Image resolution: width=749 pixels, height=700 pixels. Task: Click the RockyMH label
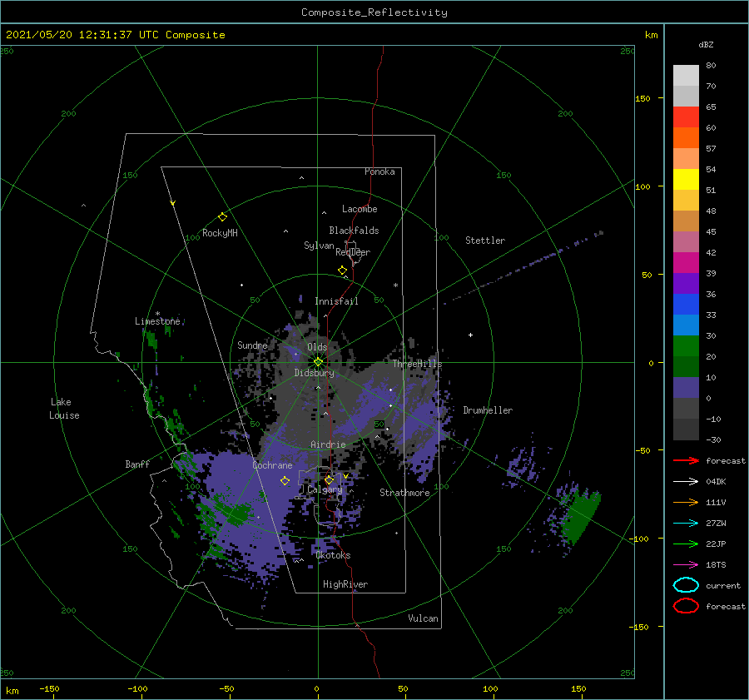(220, 233)
